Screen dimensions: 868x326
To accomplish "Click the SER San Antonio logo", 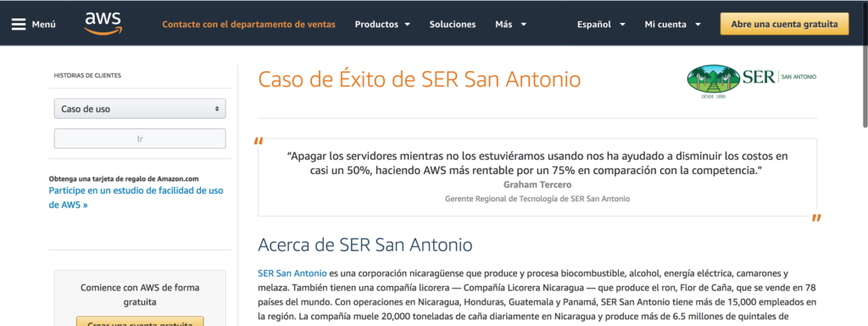I will (x=751, y=81).
